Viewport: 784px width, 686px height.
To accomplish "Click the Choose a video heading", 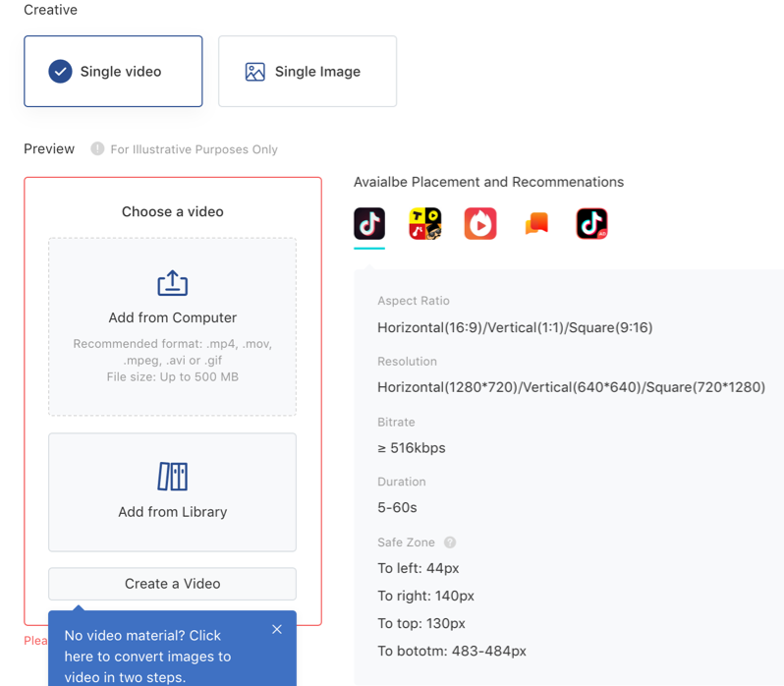I will pyautogui.click(x=173, y=211).
